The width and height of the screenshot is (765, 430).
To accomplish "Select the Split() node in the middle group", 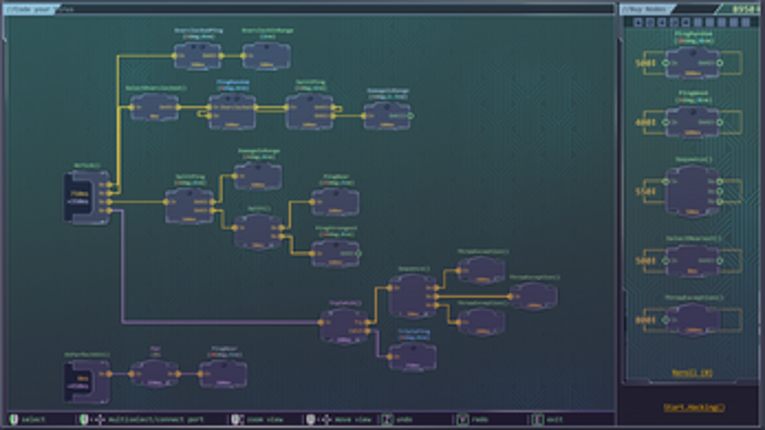I will tap(258, 232).
